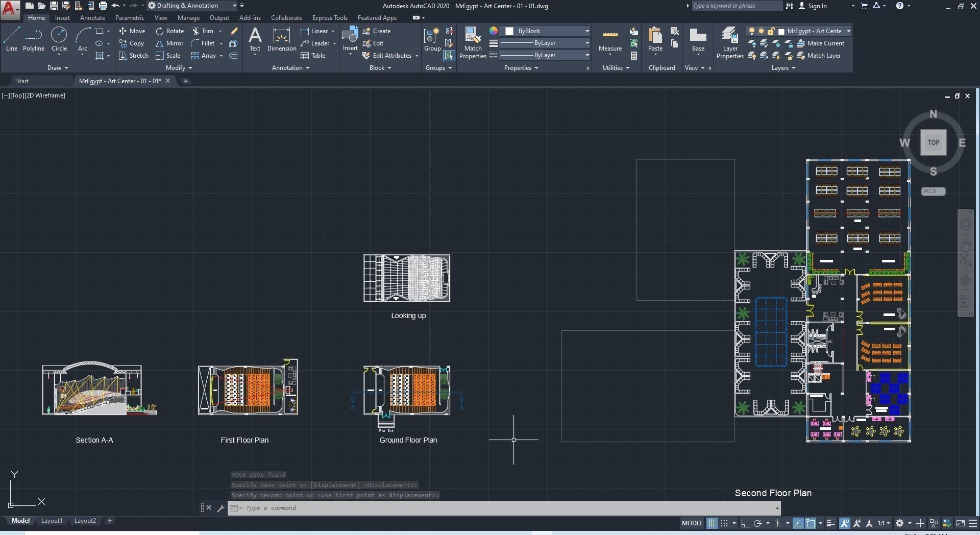The width and height of the screenshot is (980, 535).
Task: Toggle Clean Screen mode
Action: coord(961,523)
